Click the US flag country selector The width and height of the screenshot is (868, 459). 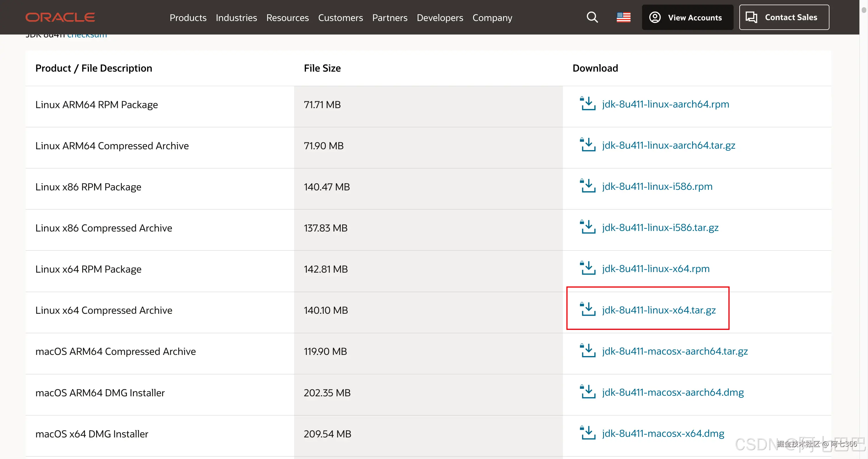(623, 17)
